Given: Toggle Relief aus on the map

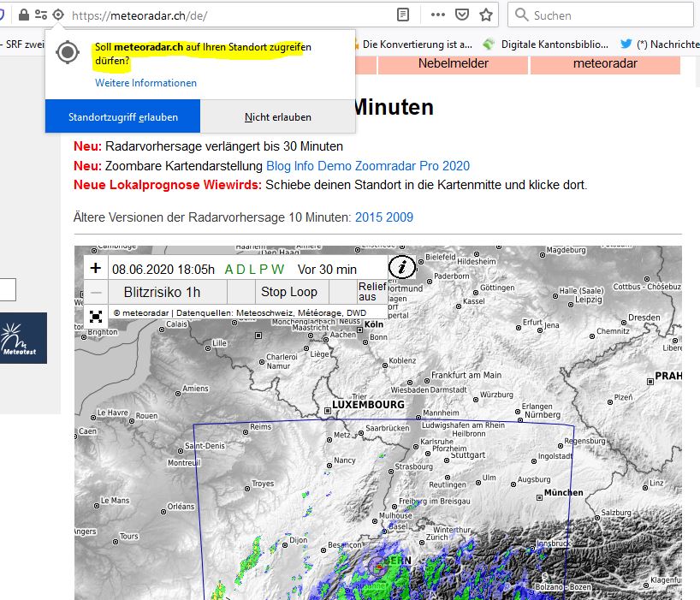Looking at the screenshot, I should click(372, 292).
